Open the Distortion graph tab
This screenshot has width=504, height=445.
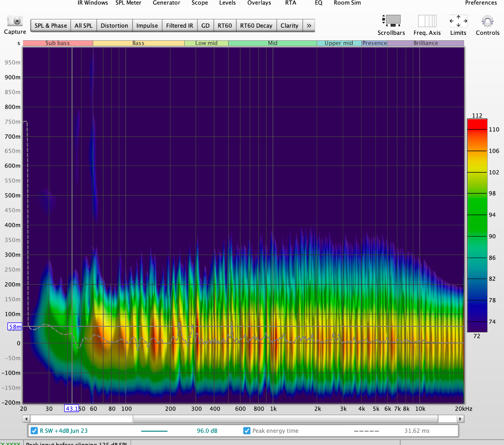[x=114, y=26]
